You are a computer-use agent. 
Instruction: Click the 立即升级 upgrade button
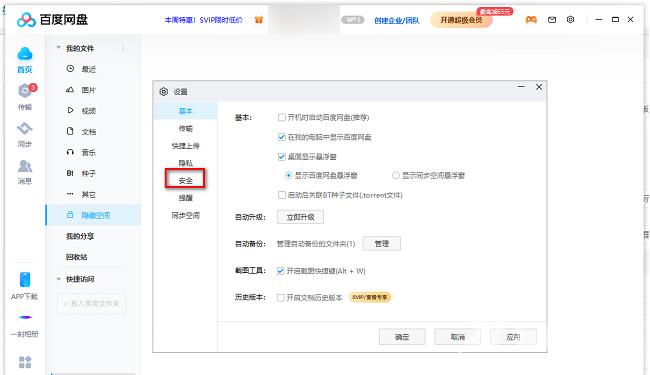pos(300,217)
